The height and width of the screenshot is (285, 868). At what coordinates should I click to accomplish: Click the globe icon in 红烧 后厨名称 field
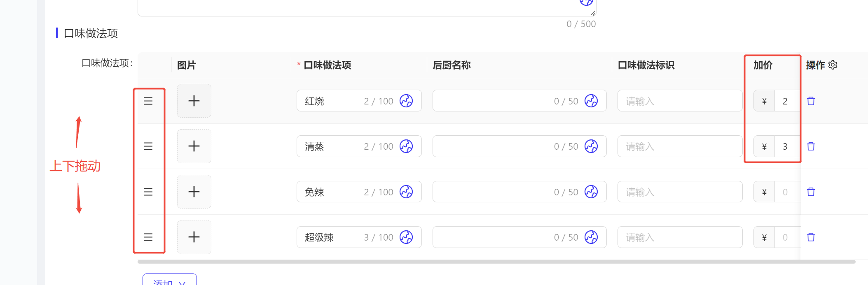591,101
